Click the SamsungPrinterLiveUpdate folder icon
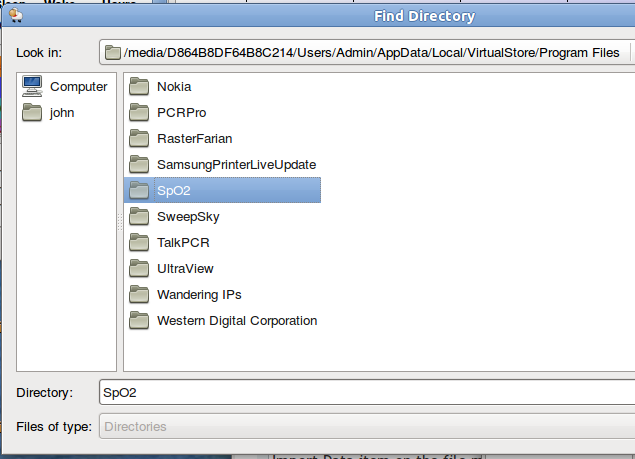 139,164
